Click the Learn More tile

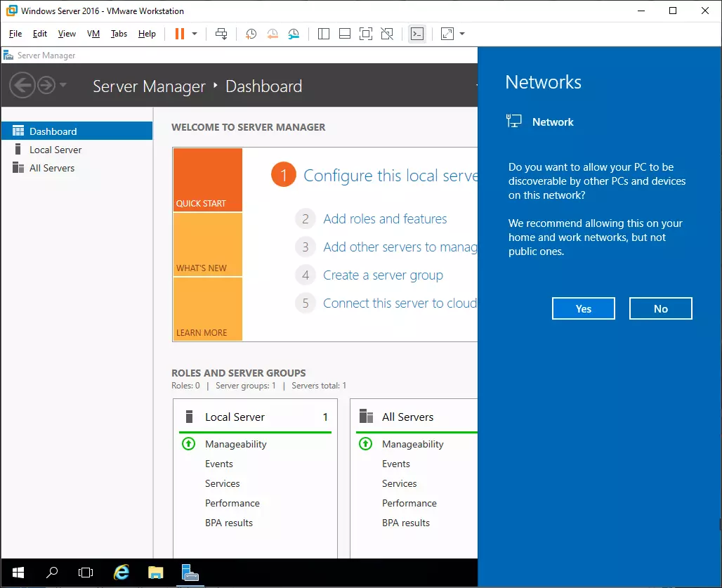[208, 309]
